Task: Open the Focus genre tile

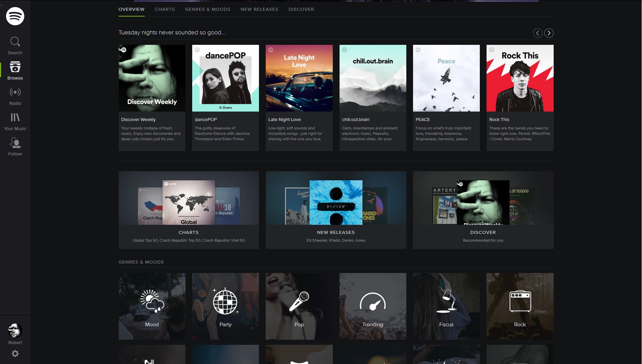Action: (446, 306)
